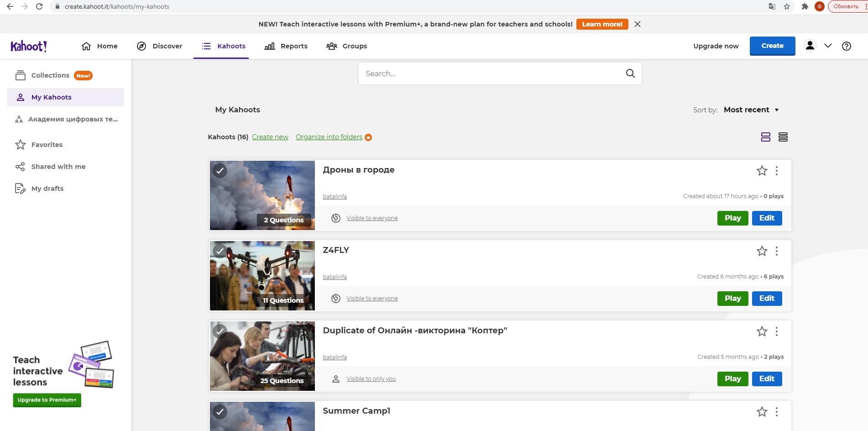Image resolution: width=868 pixels, height=431 pixels.
Task: Bookmark this page with star icon
Action: pyautogui.click(x=787, y=6)
